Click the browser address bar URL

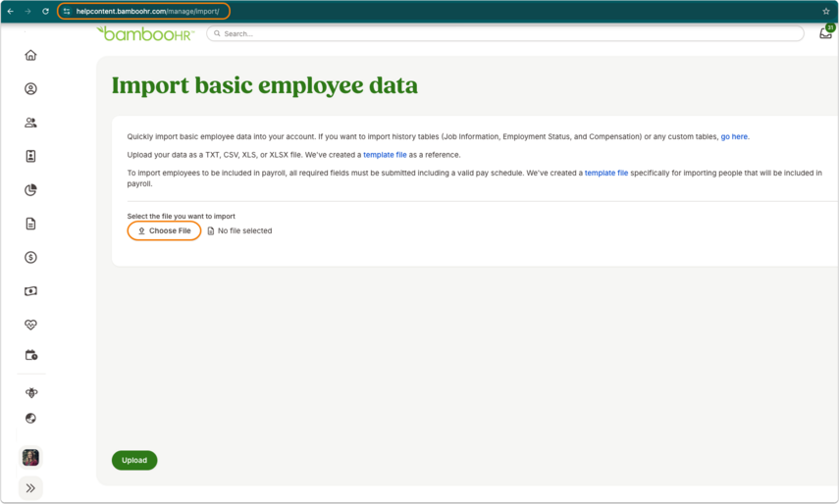(x=147, y=11)
